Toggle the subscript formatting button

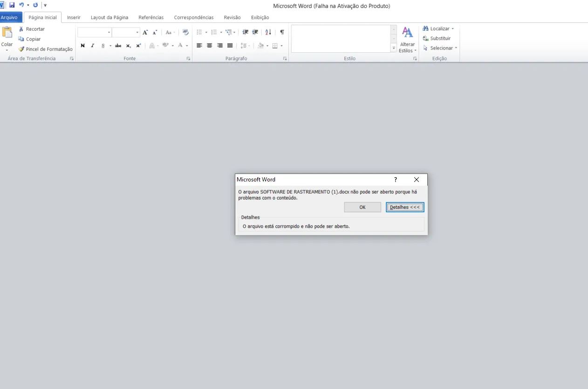[x=129, y=46]
